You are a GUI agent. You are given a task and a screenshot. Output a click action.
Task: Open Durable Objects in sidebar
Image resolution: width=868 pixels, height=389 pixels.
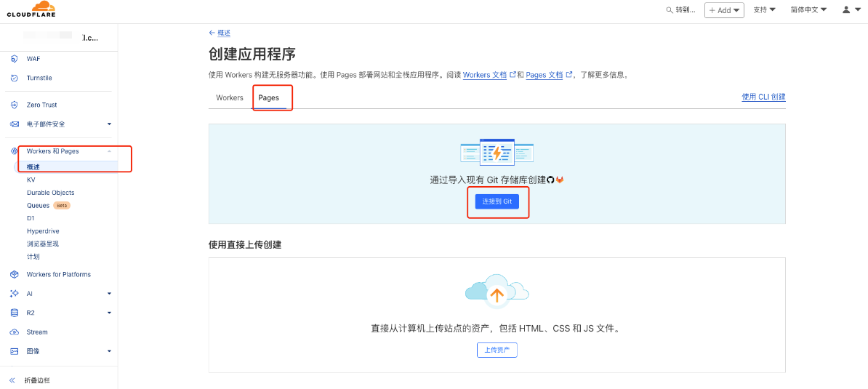point(50,193)
